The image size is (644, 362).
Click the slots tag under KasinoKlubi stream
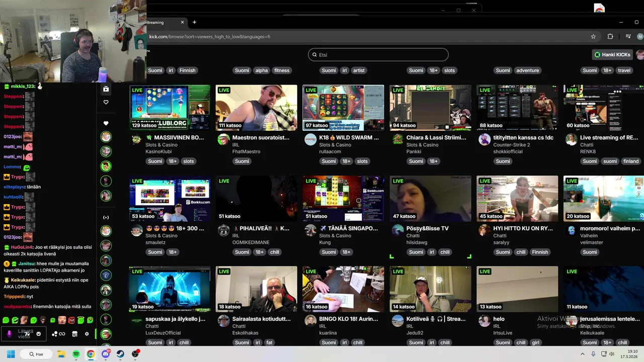(188, 161)
